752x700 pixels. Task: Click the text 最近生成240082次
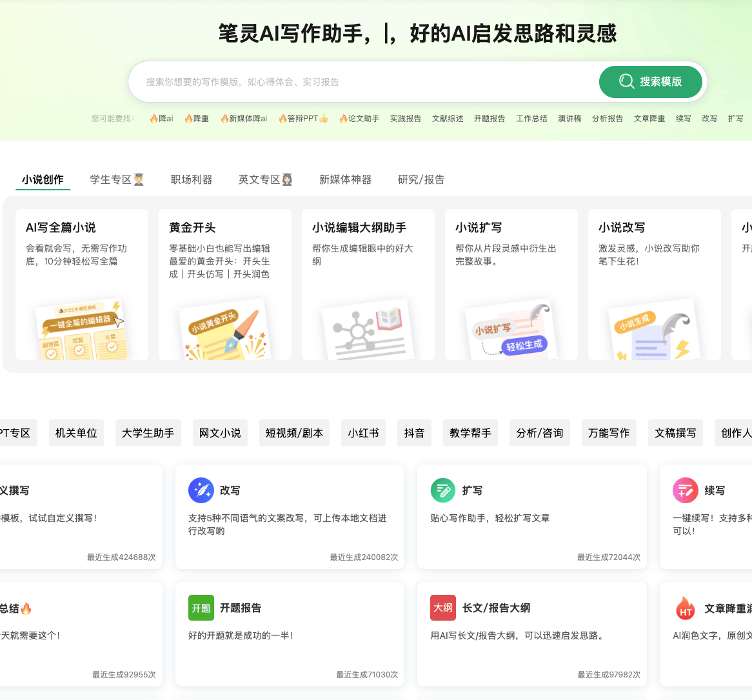tap(364, 557)
